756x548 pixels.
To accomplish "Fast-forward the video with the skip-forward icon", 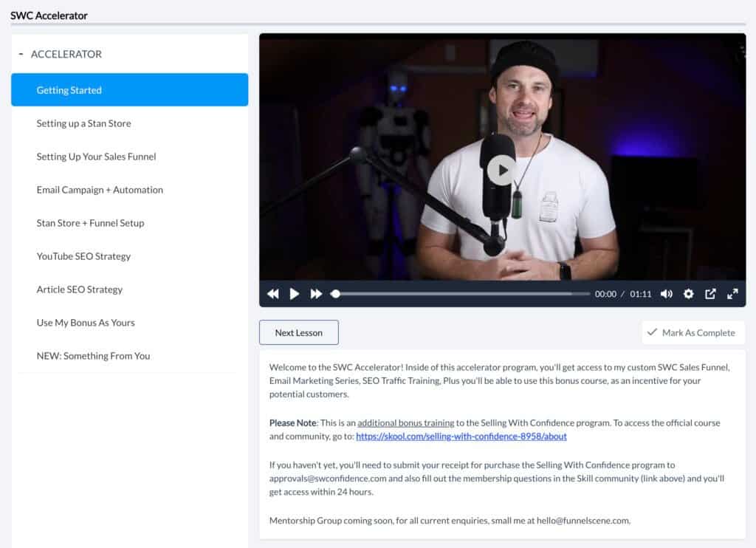I will (x=316, y=294).
